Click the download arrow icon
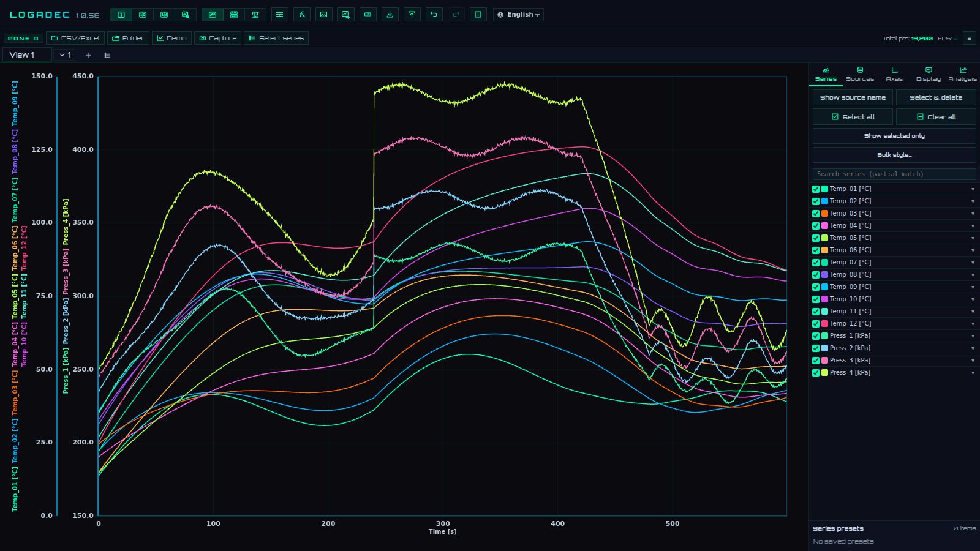 (x=390, y=15)
